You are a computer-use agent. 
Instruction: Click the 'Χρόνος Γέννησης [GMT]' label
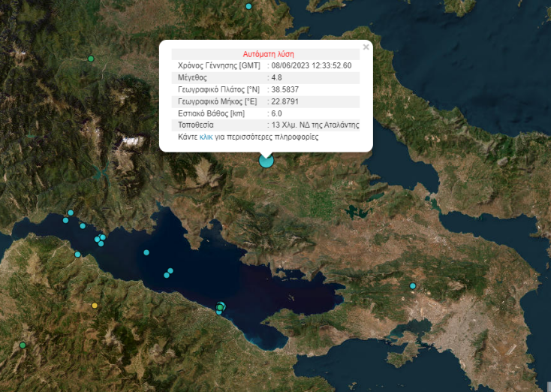[x=218, y=65]
